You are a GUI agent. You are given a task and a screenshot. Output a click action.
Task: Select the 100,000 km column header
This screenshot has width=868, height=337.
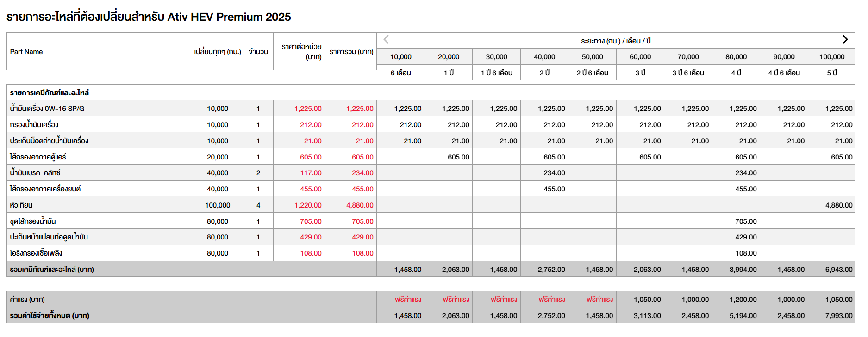(832, 57)
